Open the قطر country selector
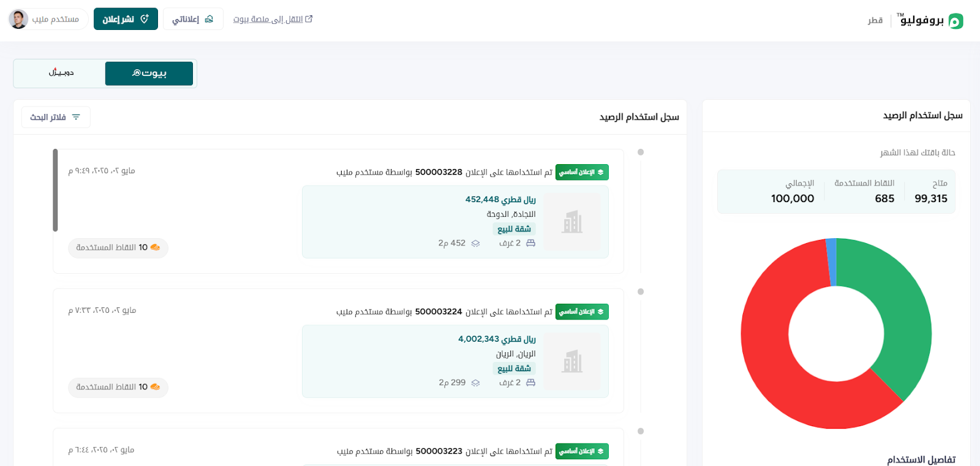The width and height of the screenshot is (980, 466). (x=875, y=20)
